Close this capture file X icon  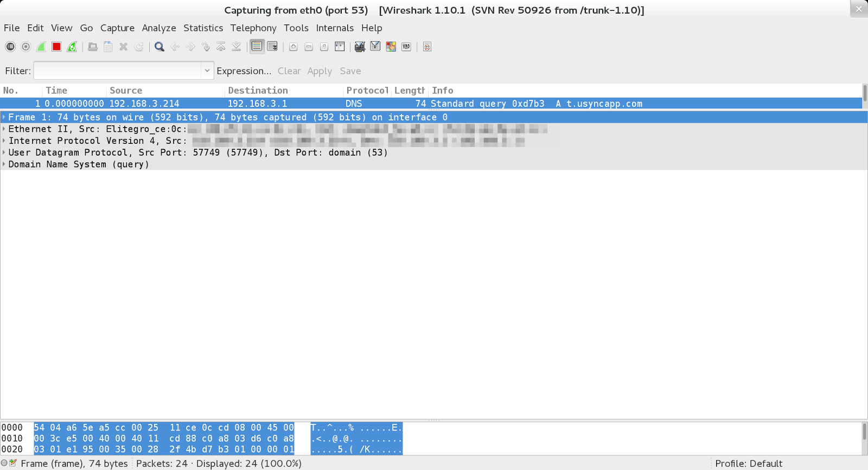click(x=123, y=47)
